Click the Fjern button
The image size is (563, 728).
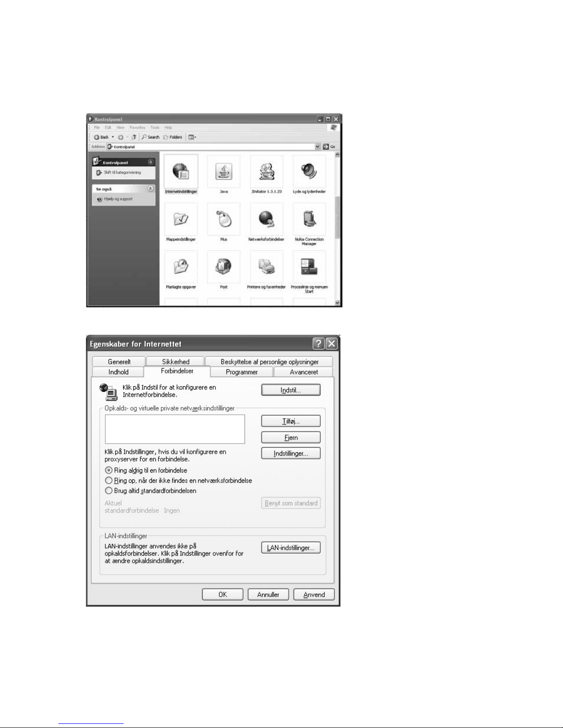point(291,438)
